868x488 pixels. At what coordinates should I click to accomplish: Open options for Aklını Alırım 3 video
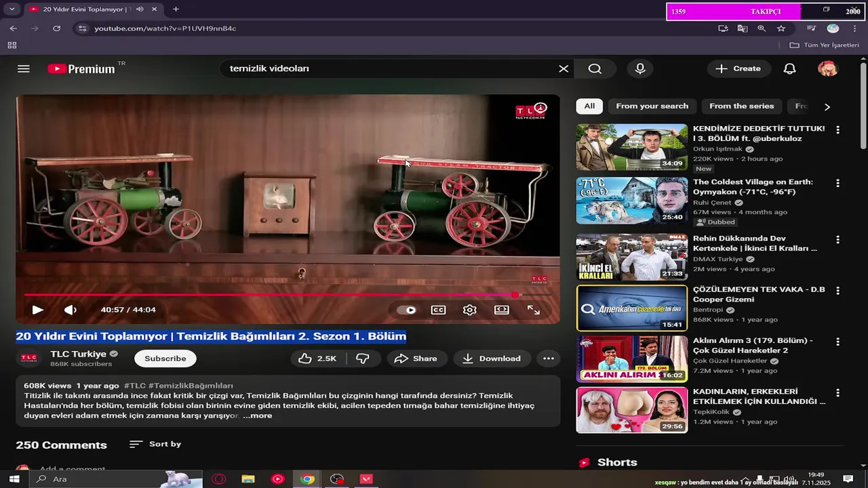pos(837,341)
